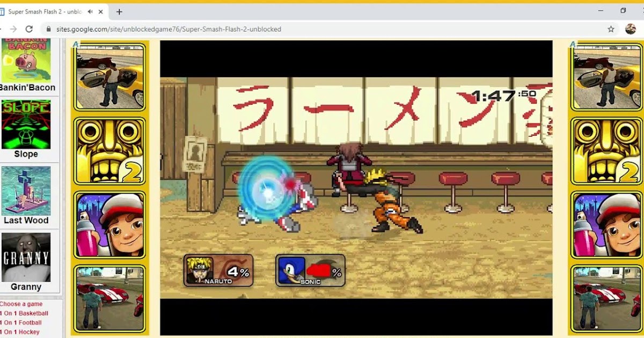The height and width of the screenshot is (338, 644).
Task: Open the Chrome profile avatar
Action: [631, 29]
